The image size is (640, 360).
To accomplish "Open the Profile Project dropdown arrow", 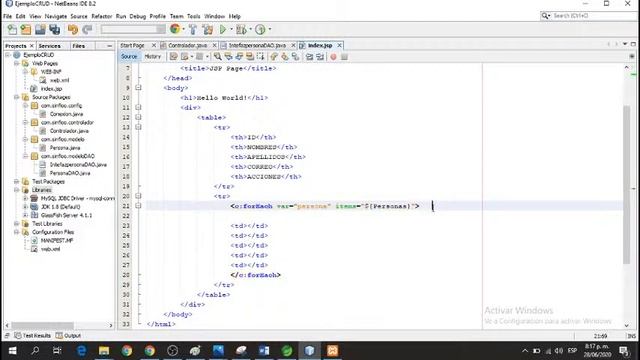I will [x=269, y=29].
